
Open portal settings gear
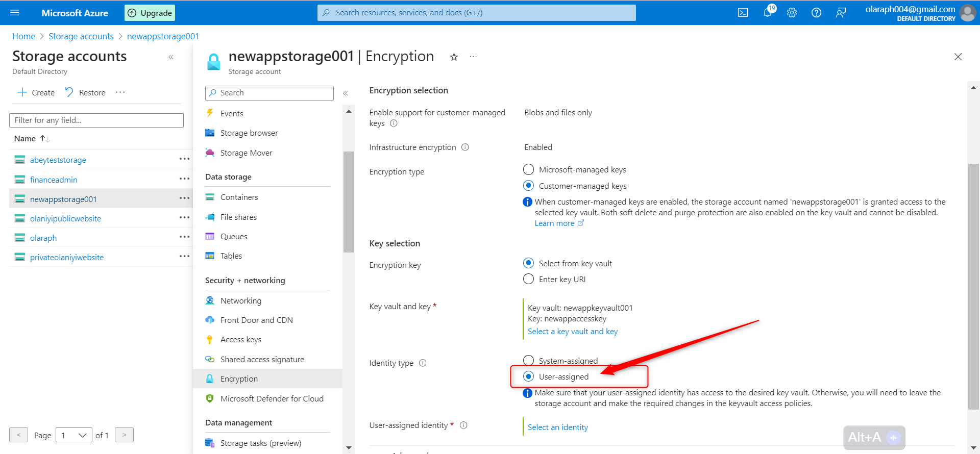pos(792,13)
